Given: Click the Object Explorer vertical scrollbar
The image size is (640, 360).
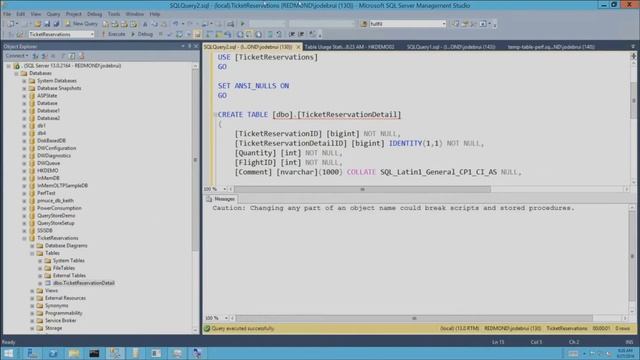Looking at the screenshot, I should (195, 160).
